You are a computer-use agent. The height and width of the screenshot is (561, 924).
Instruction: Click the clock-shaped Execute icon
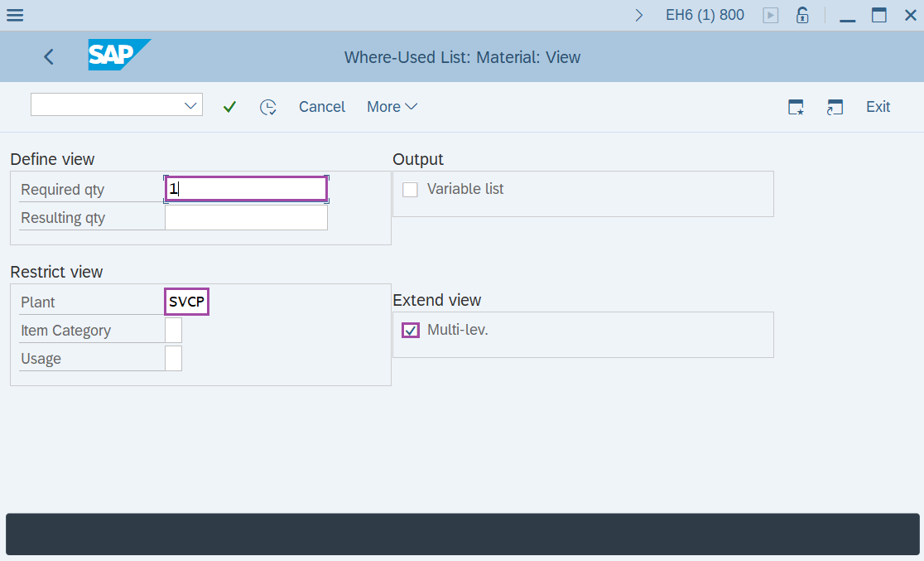pyautogui.click(x=268, y=106)
